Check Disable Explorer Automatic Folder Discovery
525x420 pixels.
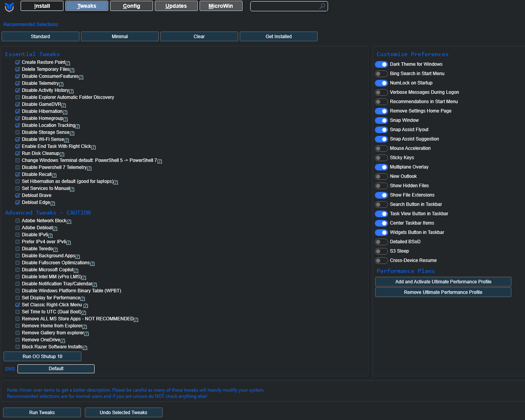(x=18, y=97)
